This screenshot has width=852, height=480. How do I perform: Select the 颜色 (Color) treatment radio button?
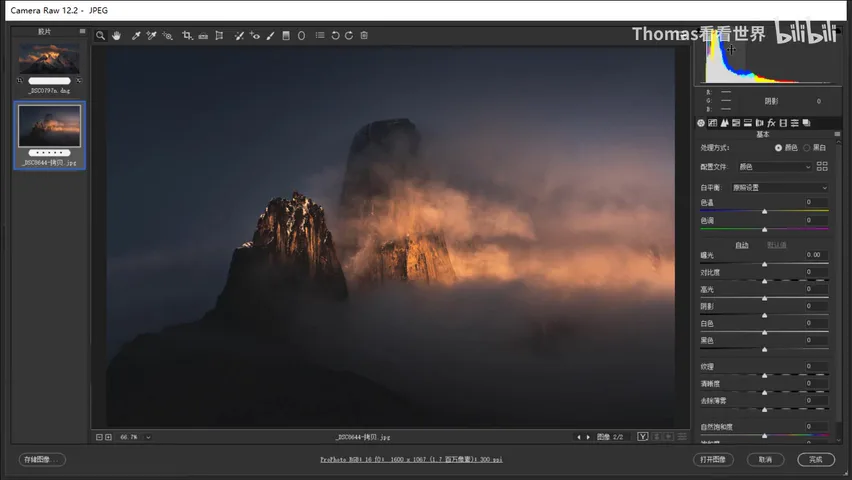tap(778, 148)
